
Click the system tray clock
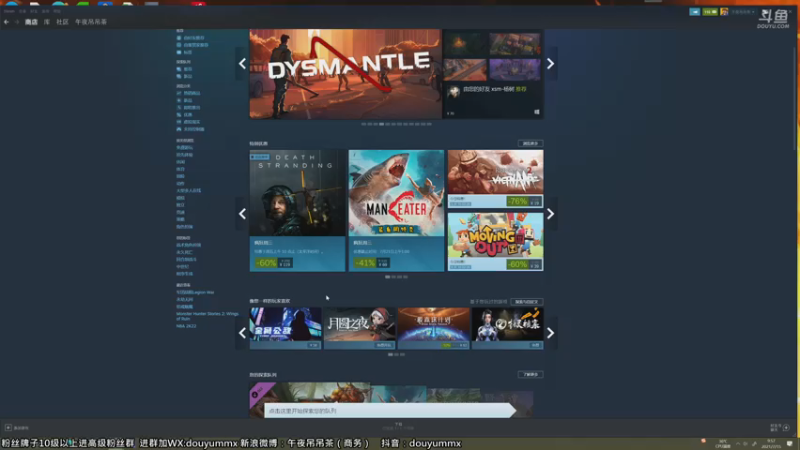pyautogui.click(x=770, y=443)
